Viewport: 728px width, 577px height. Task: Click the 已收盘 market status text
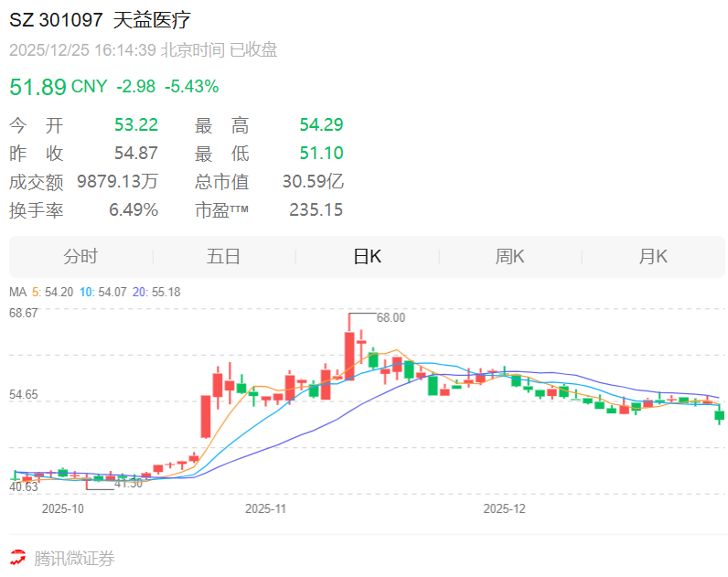pyautogui.click(x=253, y=50)
